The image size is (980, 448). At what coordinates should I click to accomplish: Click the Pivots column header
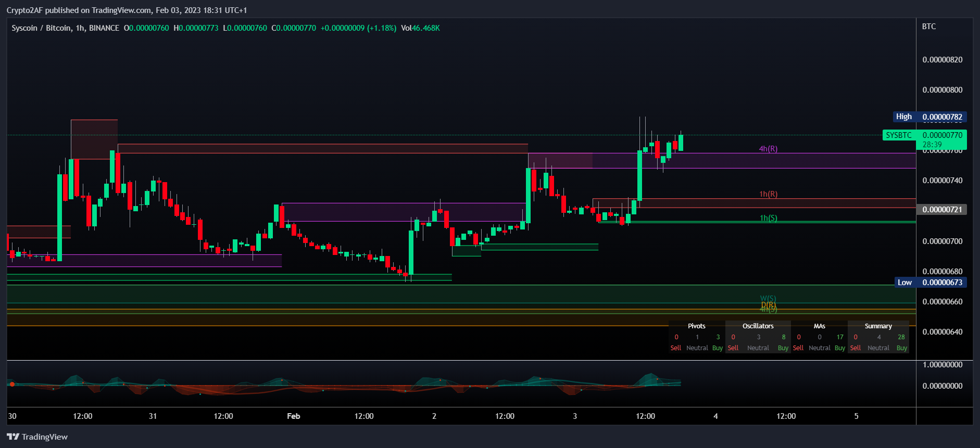tap(696, 326)
